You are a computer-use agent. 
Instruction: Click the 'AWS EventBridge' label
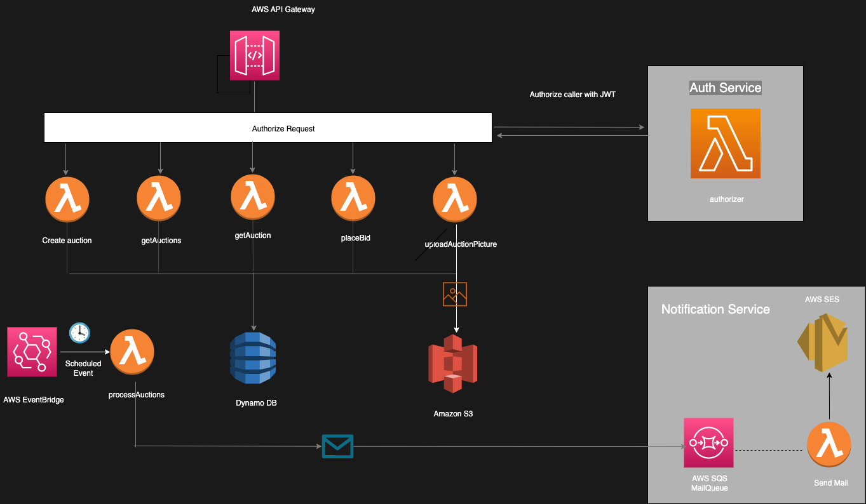34,400
